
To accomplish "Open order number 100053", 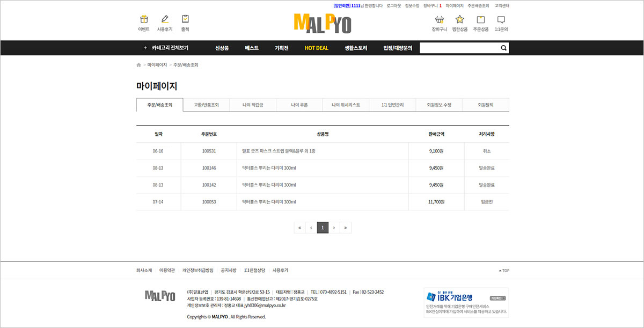I will point(209,202).
